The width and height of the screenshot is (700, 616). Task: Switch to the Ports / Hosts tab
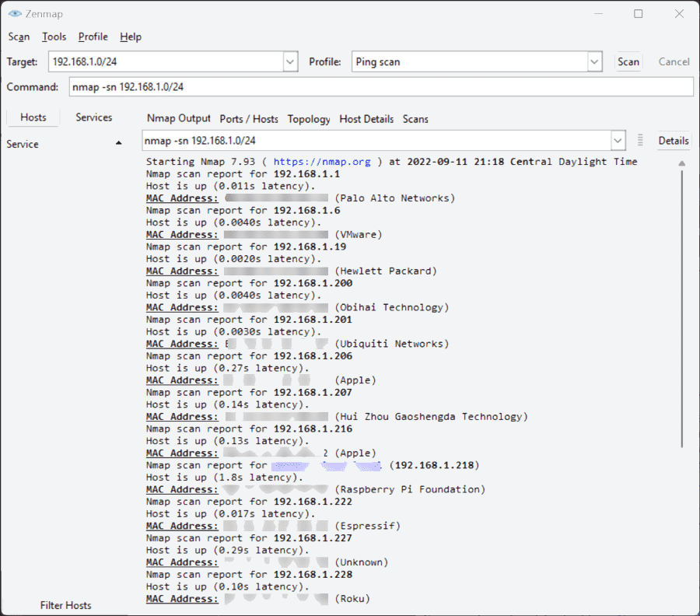pos(249,119)
